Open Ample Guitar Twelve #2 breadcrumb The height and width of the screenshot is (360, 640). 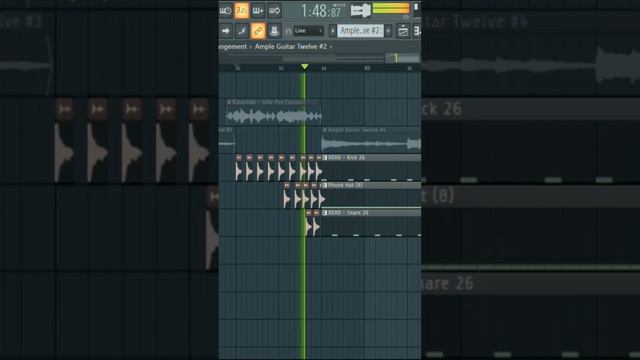click(291, 47)
